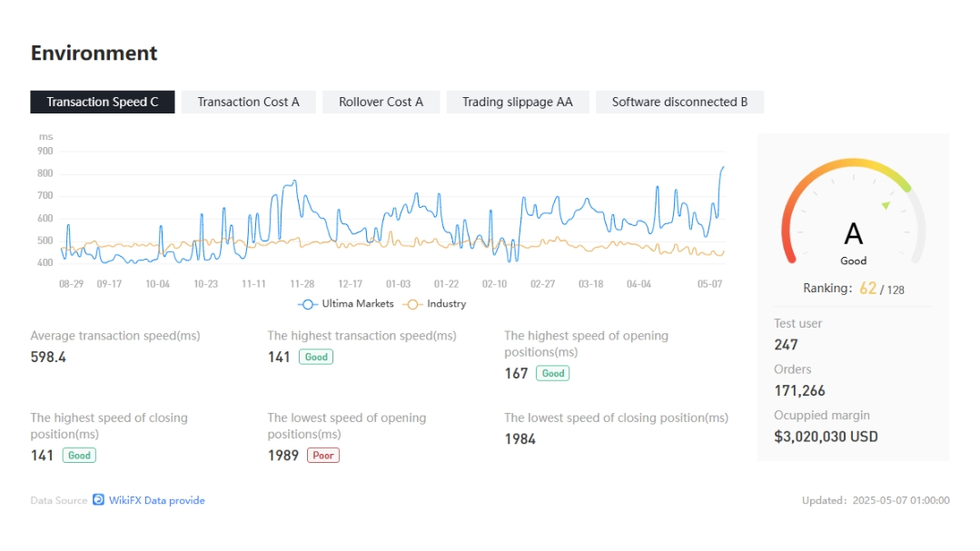Image resolution: width=980 pixels, height=551 pixels.
Task: Click average transaction speed value 598.4
Action: coord(48,358)
